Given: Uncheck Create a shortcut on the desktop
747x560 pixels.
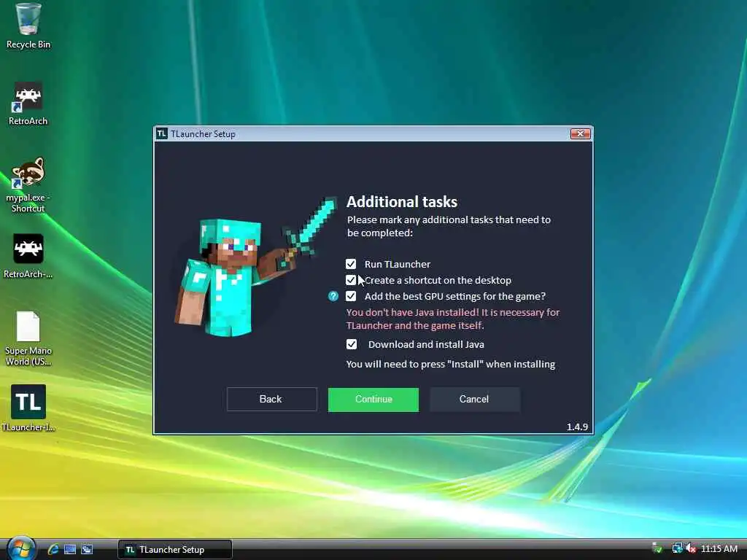Looking at the screenshot, I should (351, 280).
